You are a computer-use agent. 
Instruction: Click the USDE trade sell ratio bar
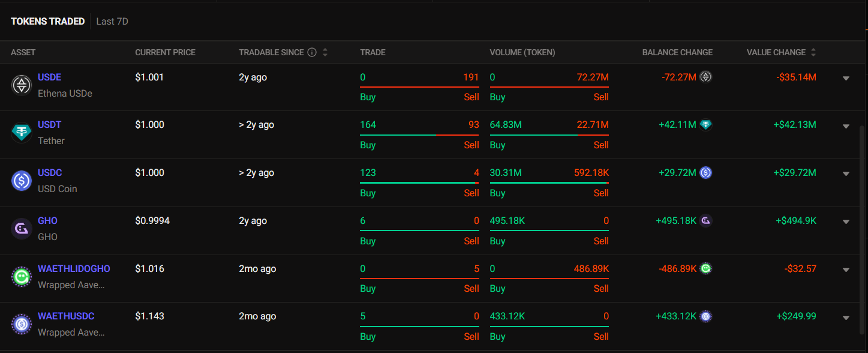tap(419, 87)
